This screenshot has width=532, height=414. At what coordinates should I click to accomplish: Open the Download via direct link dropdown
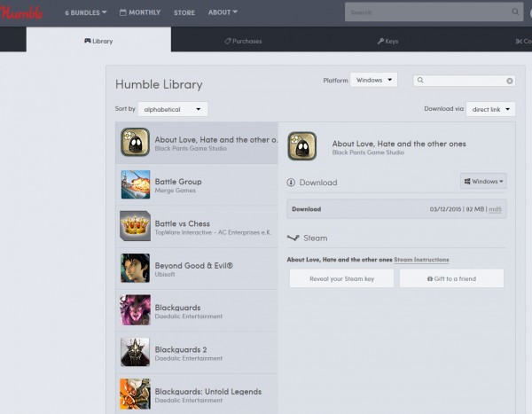(490, 109)
